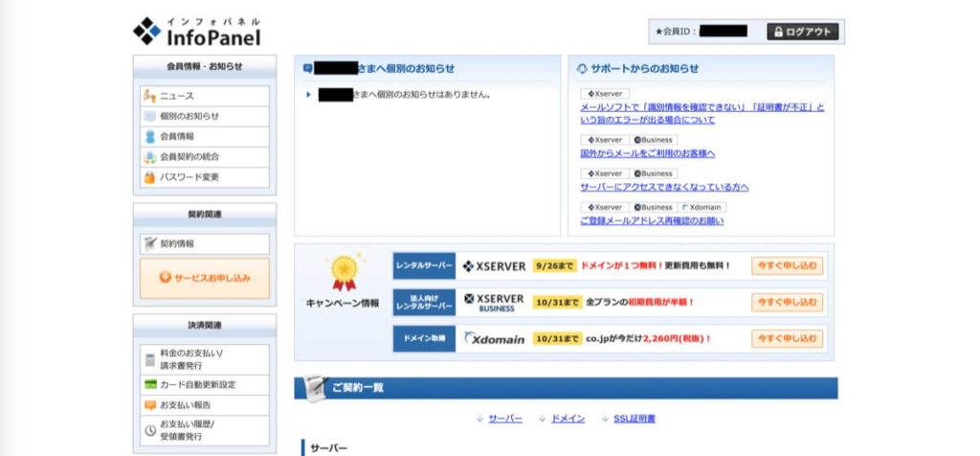Click the green card icon for カード自動更新設定
Screen dimensions: 980x456
(x=150, y=385)
